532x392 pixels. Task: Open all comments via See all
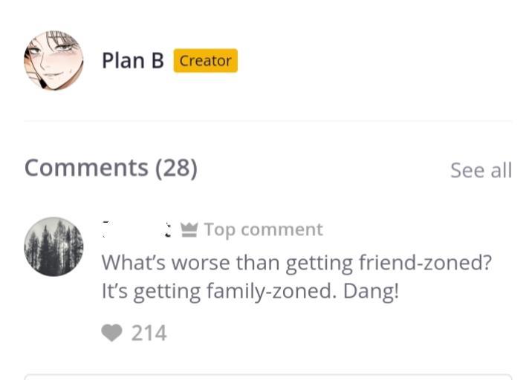481,170
